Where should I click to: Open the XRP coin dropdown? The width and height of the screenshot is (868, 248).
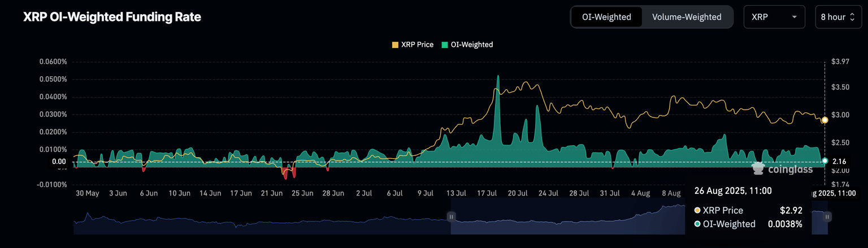[x=774, y=17]
